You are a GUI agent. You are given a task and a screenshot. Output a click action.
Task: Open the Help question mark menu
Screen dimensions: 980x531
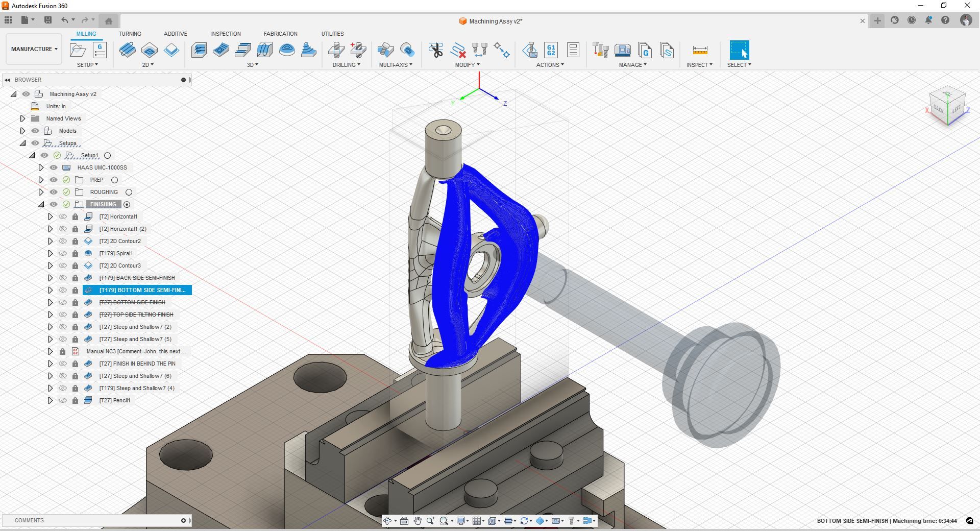click(945, 20)
